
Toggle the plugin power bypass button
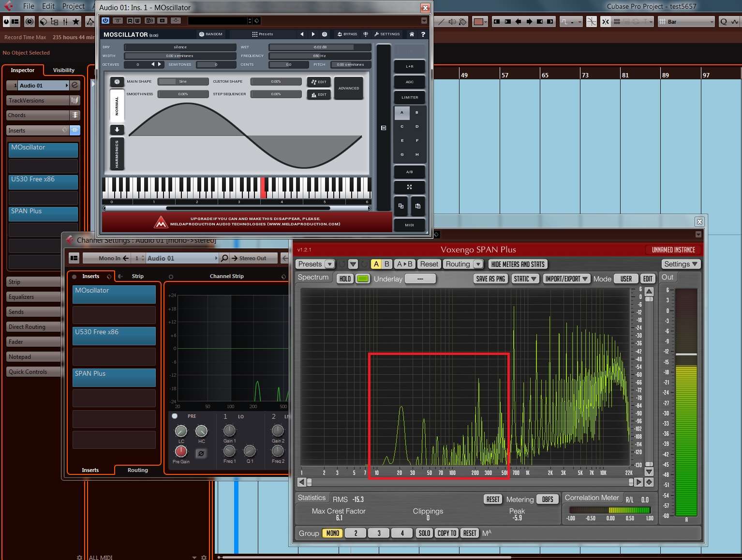point(105,20)
